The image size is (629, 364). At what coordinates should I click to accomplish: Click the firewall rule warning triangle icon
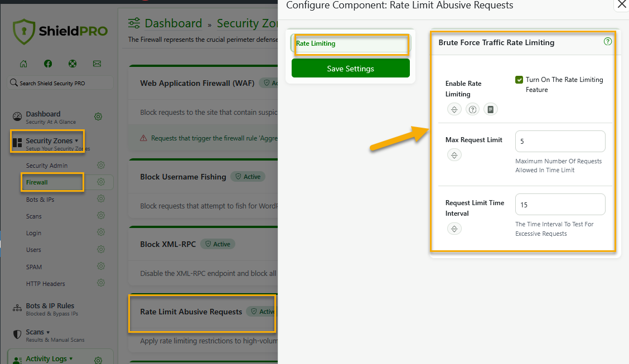[x=143, y=138]
